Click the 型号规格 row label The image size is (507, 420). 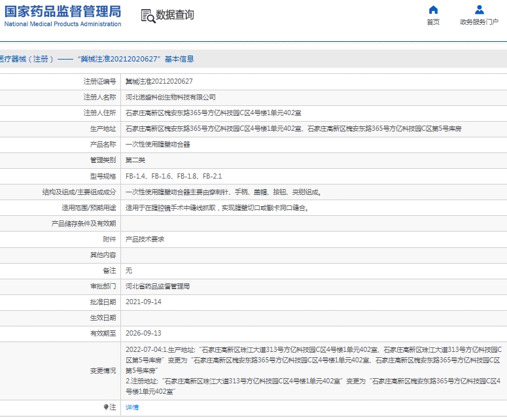[x=103, y=176]
